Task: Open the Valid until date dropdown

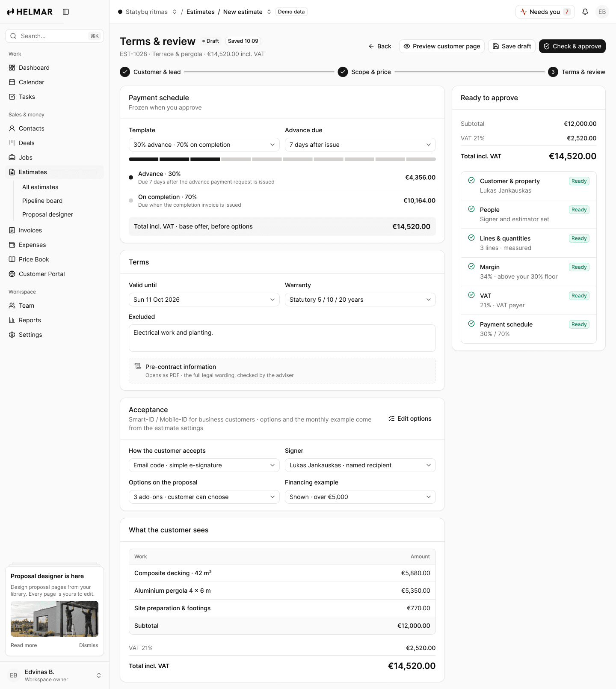Action: [x=204, y=300]
